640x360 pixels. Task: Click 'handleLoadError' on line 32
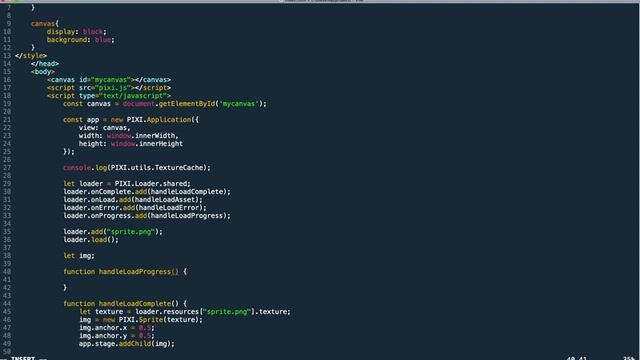(169, 208)
